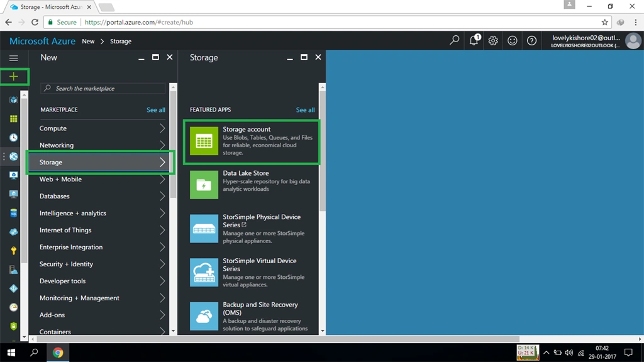Viewport: 644px width, 362px height.
Task: Click the Search the marketplace field
Action: click(103, 88)
